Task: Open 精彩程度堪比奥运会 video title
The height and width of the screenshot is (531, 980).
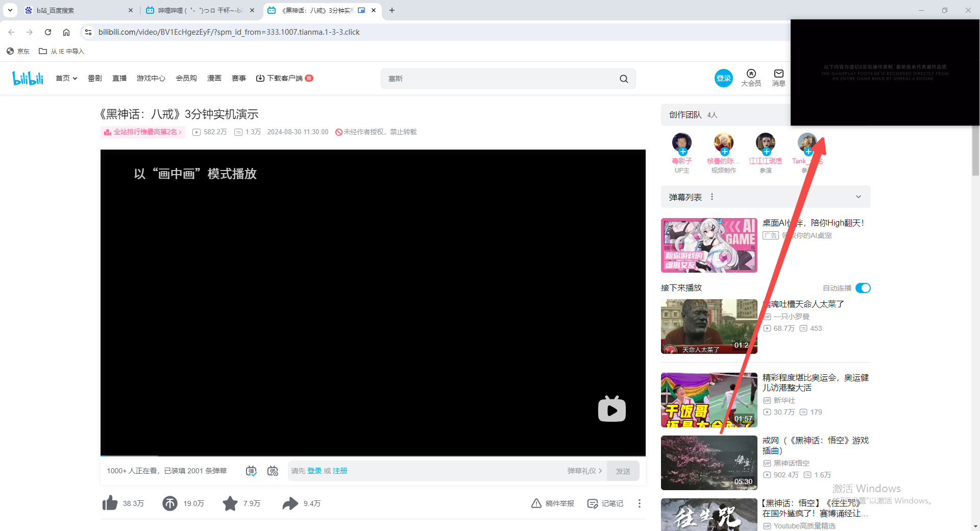Action: [816, 382]
